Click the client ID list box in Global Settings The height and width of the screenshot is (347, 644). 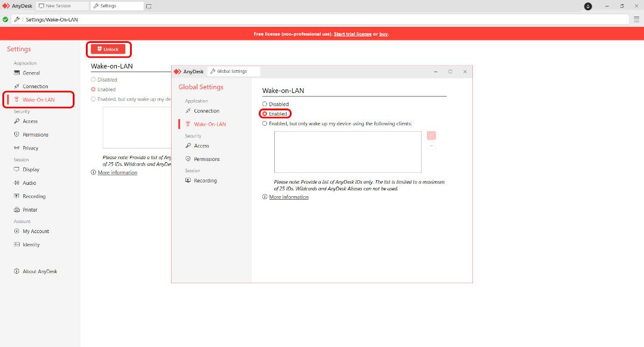348,152
